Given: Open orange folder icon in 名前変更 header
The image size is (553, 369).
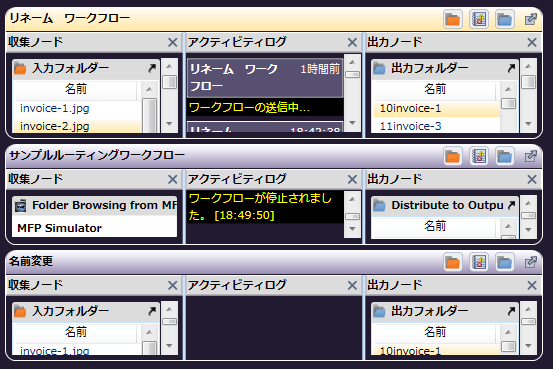Looking at the screenshot, I should (452, 262).
